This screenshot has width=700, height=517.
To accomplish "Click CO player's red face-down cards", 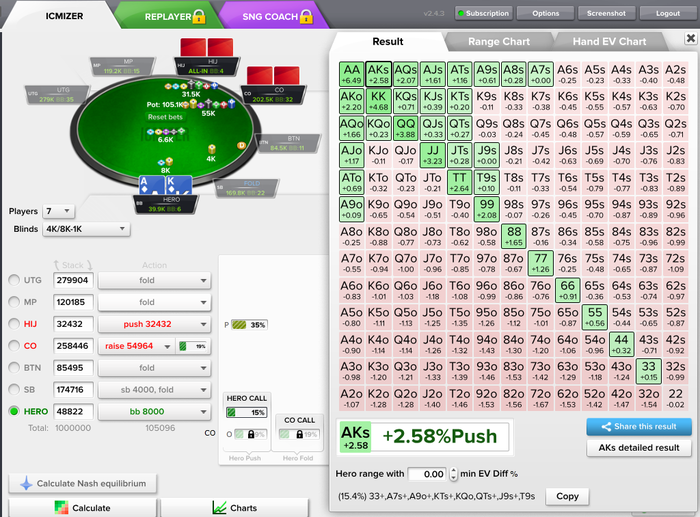I will 273,75.
